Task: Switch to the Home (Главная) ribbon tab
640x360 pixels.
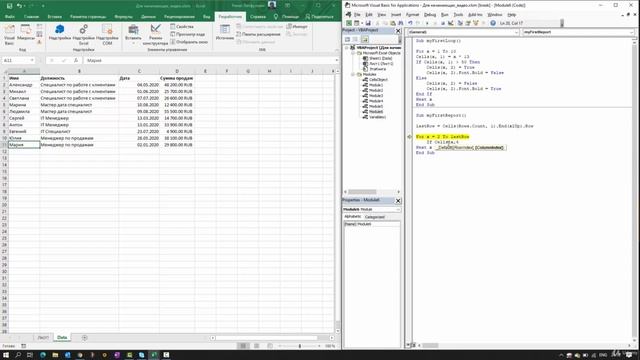Action: [31, 17]
